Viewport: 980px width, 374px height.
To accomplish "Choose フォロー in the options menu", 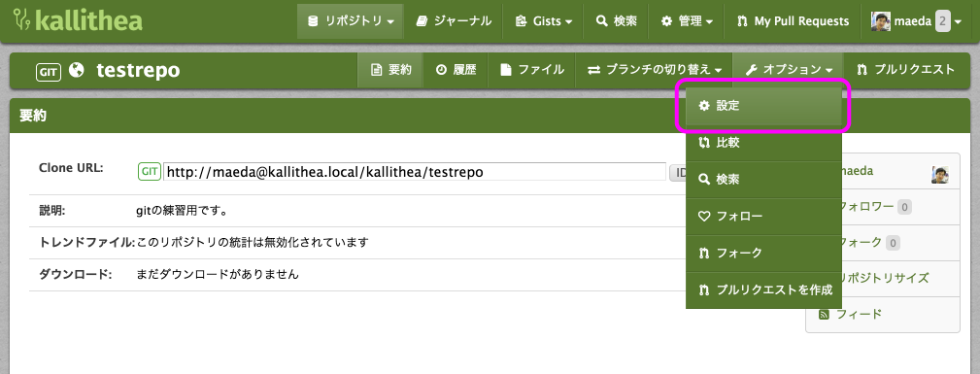I will (763, 217).
